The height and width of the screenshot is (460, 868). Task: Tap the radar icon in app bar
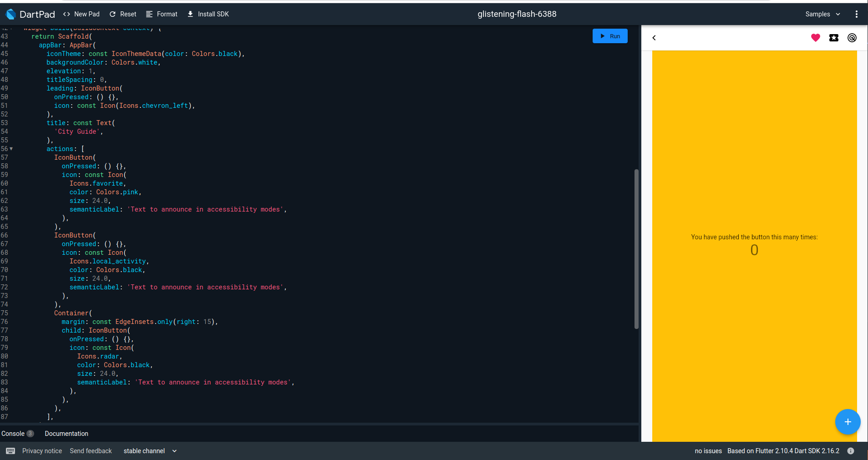pos(852,38)
